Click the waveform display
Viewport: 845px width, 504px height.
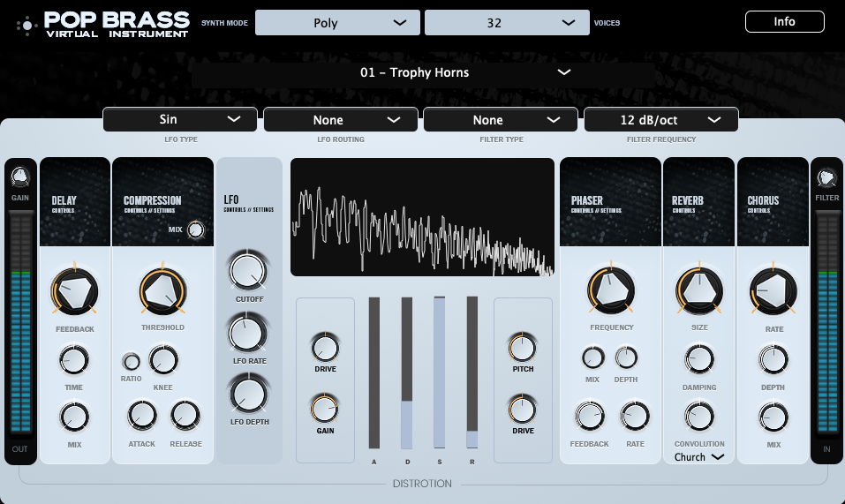pyautogui.click(x=423, y=217)
